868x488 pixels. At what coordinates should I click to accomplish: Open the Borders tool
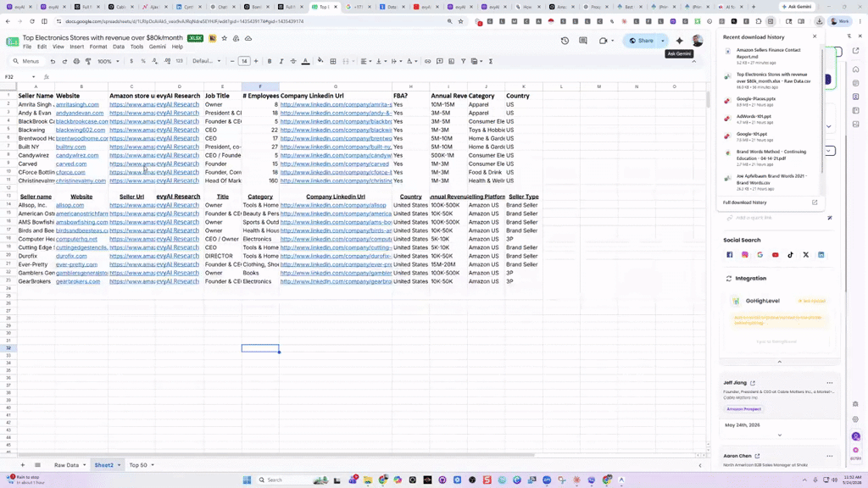click(332, 61)
